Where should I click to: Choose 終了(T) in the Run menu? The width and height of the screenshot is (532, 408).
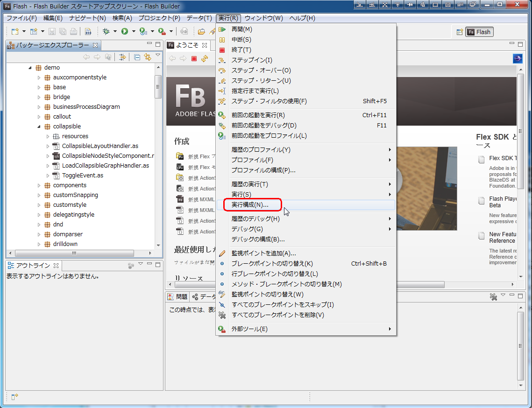coord(305,50)
